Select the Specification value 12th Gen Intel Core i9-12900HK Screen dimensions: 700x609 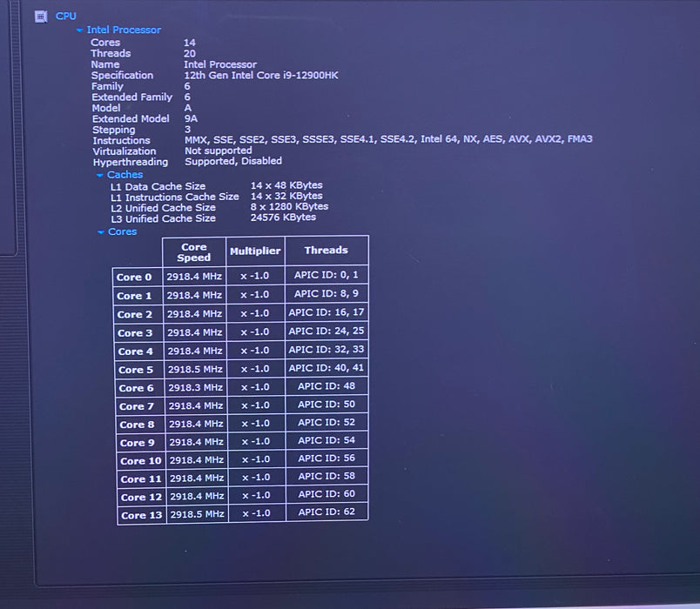[261, 75]
